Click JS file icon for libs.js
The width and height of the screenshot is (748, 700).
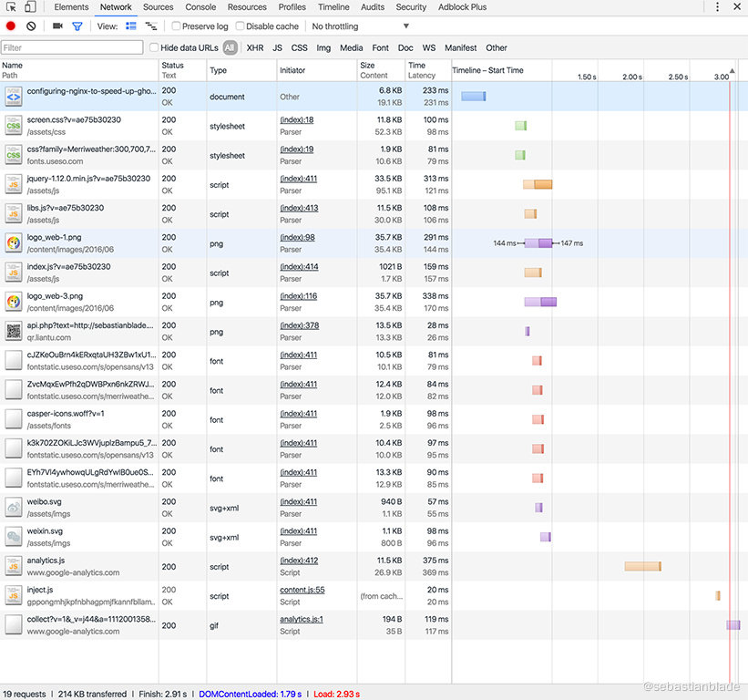(x=14, y=214)
